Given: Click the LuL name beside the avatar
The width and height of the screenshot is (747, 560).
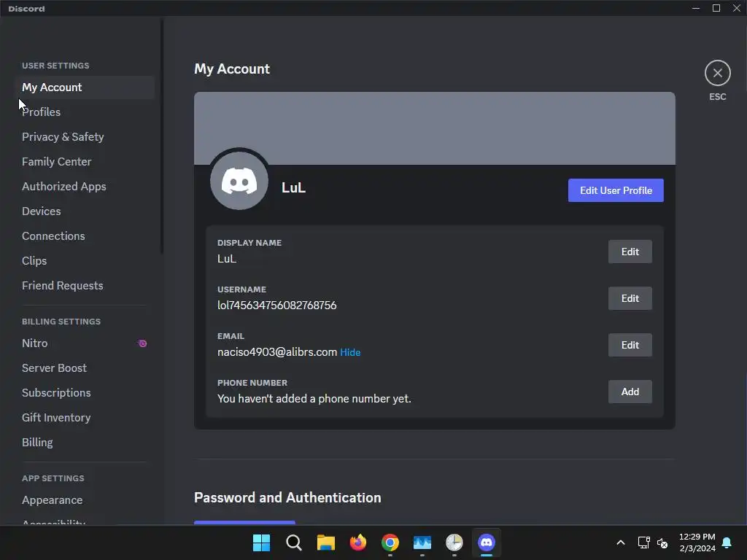Looking at the screenshot, I should click(293, 187).
